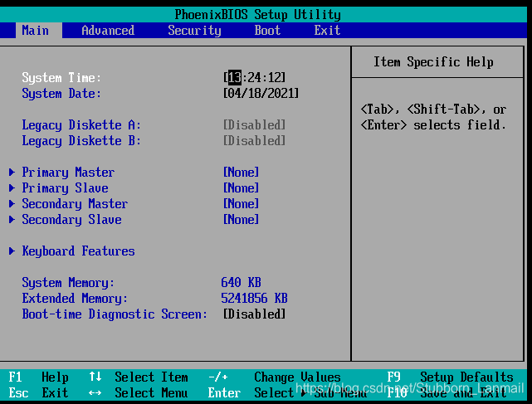The height and width of the screenshot is (404, 532).
Task: Click the PhoenixBIOS Setup Utility title
Action: coord(258,15)
